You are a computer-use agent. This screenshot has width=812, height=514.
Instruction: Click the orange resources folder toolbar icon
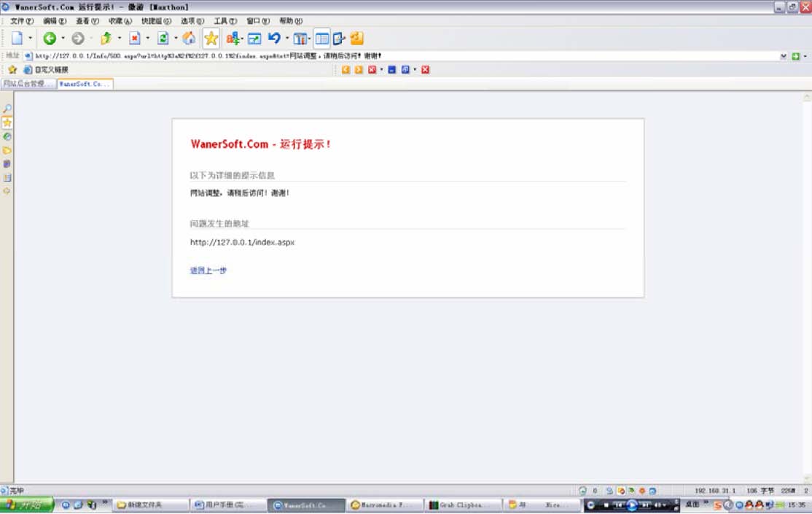[x=357, y=39]
